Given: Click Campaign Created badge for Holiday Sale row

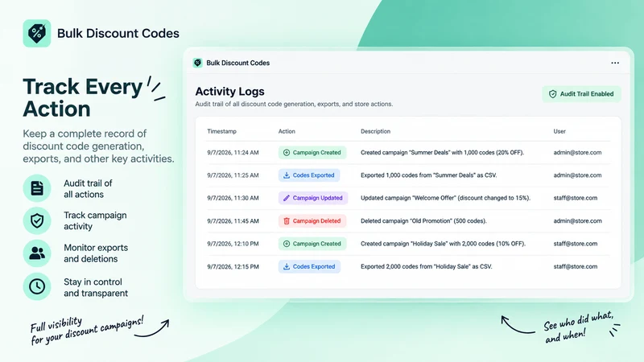Looking at the screenshot, I should tap(312, 244).
